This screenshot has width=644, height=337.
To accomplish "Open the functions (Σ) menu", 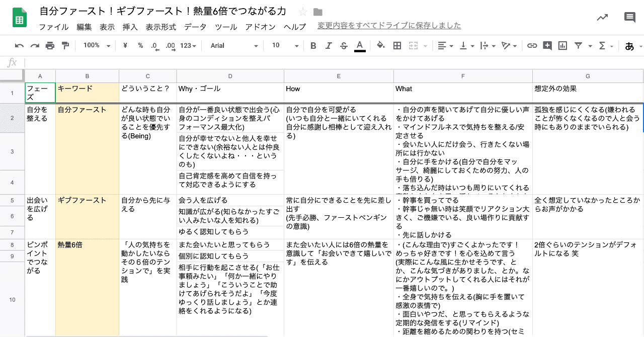I will pyautogui.click(x=602, y=46).
